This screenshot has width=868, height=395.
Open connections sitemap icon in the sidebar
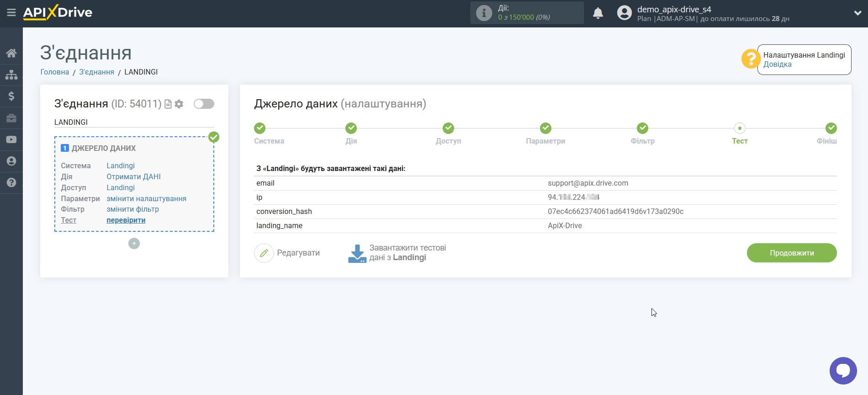11,75
